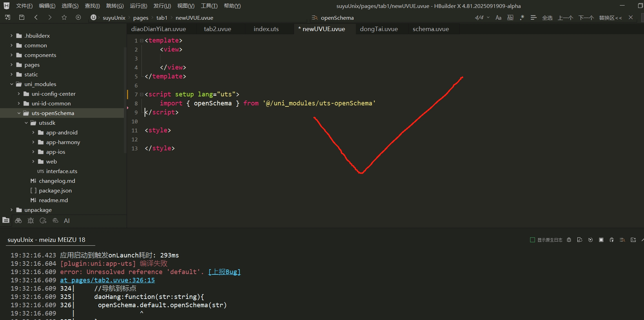This screenshot has height=320, width=644.
Task: Open interface.uts file in tree
Action: (61, 171)
